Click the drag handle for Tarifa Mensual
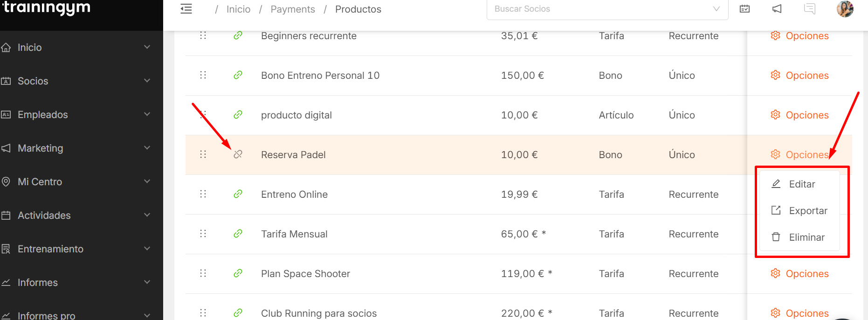868x320 pixels. pos(203,234)
